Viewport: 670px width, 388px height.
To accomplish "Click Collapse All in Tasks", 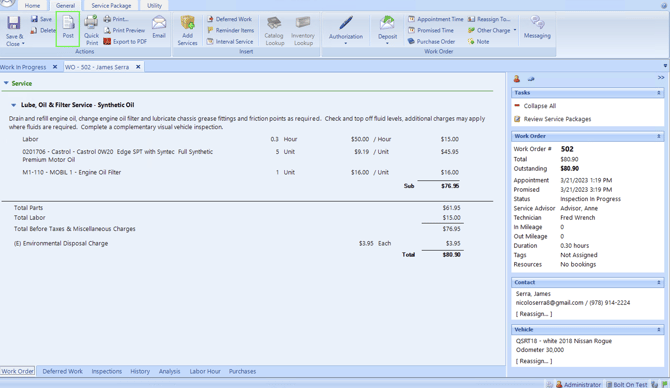I will pyautogui.click(x=540, y=106).
